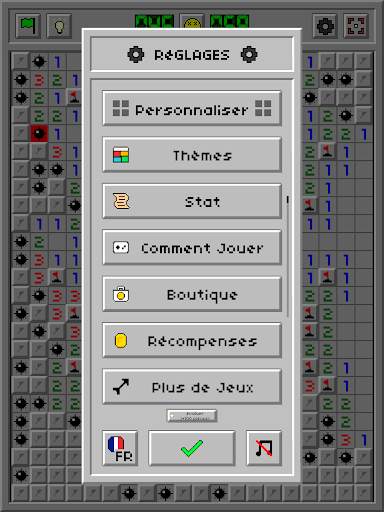Toggle the green flag mode button
The image size is (384, 512).
point(28,26)
